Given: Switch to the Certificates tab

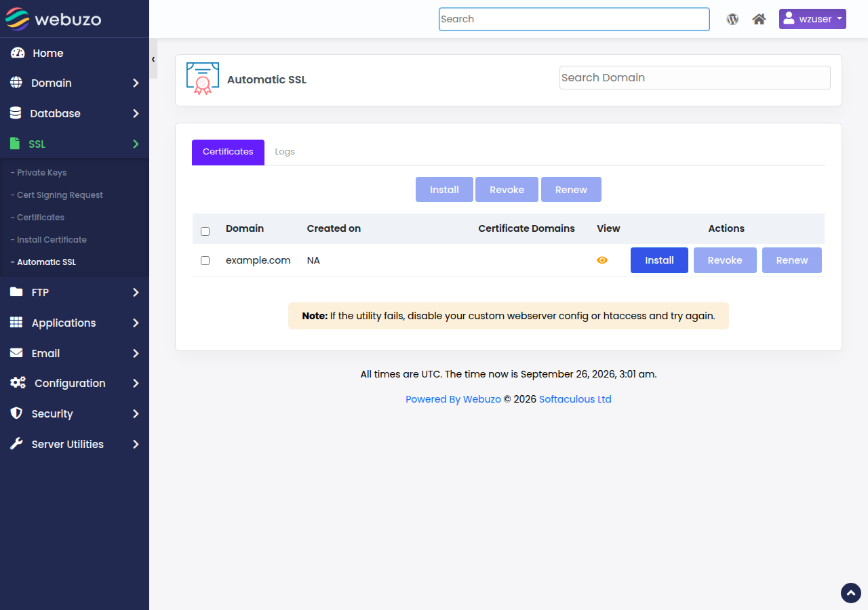Looking at the screenshot, I should point(228,152).
